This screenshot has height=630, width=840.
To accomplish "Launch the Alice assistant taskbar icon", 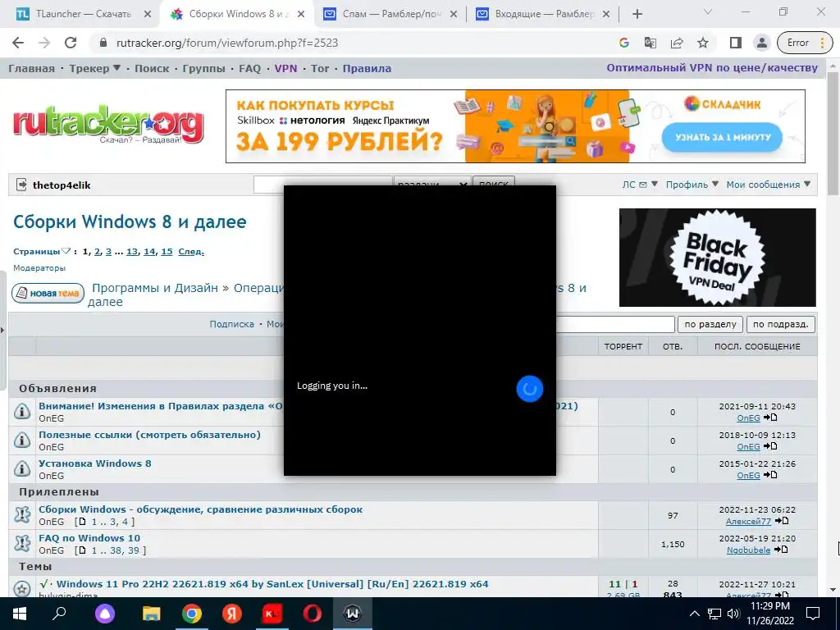I will tap(105, 614).
